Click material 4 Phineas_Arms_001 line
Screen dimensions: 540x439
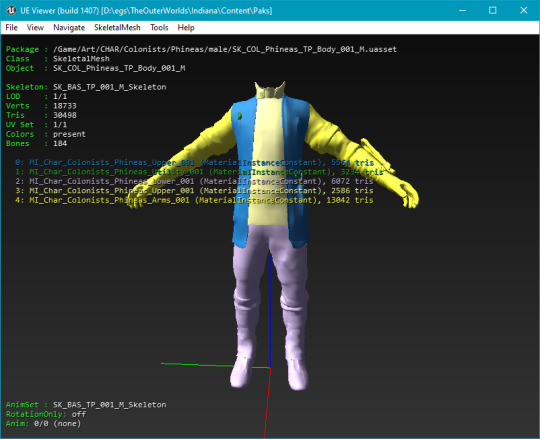(x=194, y=200)
